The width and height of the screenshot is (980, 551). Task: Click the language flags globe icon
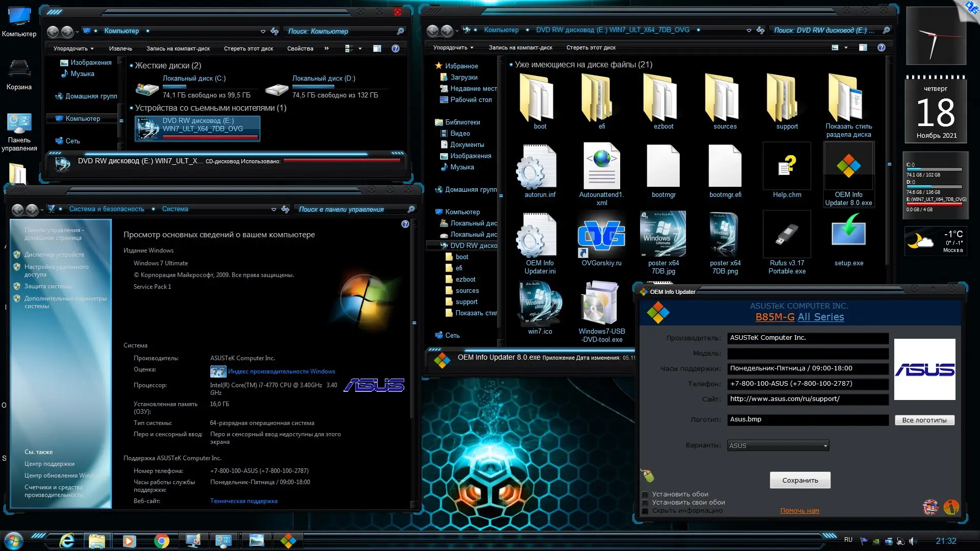930,507
